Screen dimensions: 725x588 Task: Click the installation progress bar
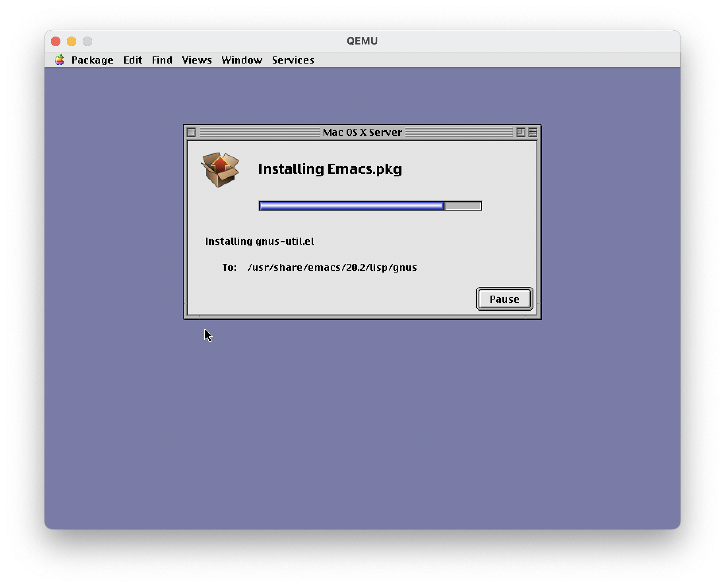tap(370, 206)
